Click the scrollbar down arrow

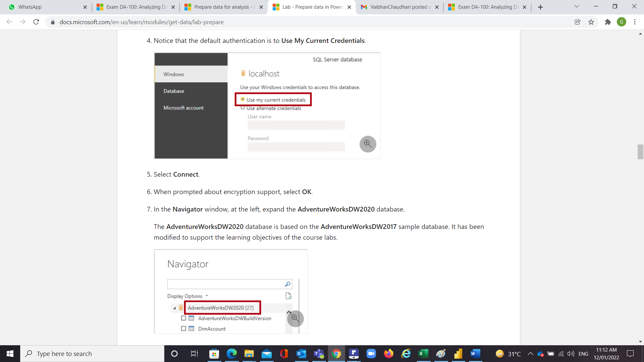point(640,342)
